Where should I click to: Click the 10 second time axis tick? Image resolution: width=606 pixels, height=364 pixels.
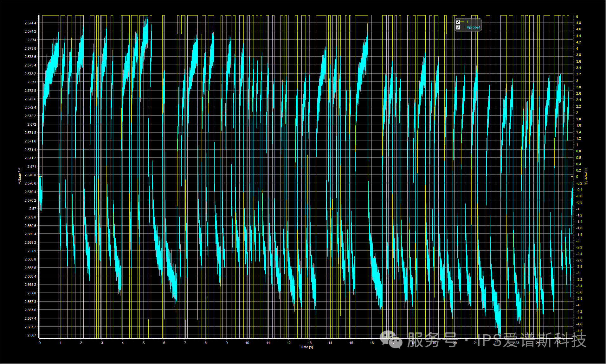click(x=247, y=343)
